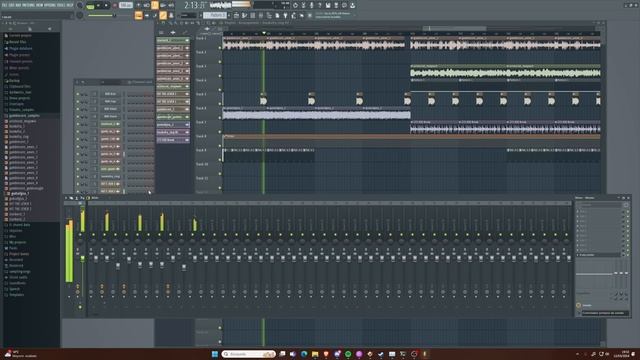Click the transport Play button
The image size is (640, 360).
99,6
